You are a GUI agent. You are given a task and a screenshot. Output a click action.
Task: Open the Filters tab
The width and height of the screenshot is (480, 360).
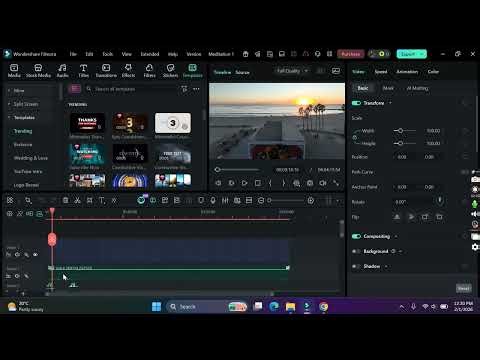click(x=149, y=71)
